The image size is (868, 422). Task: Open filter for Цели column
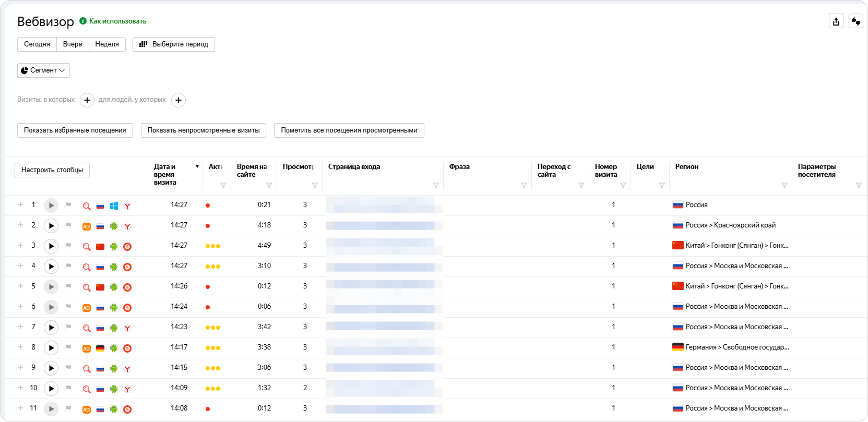point(662,186)
